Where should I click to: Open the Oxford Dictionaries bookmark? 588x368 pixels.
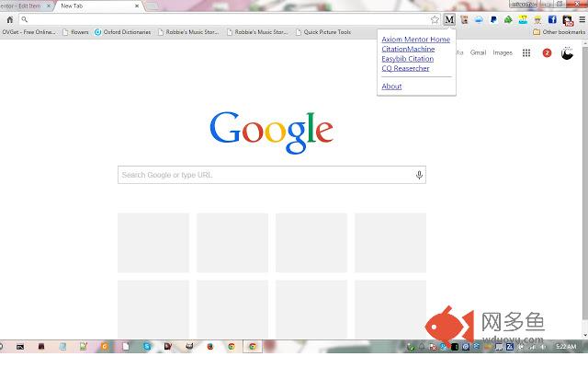pyautogui.click(x=122, y=32)
